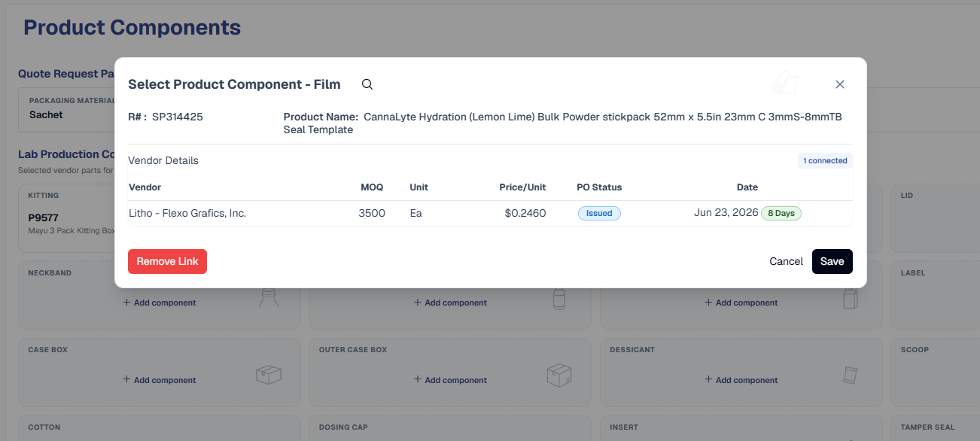Click the $0.2460 price value

[x=525, y=213]
